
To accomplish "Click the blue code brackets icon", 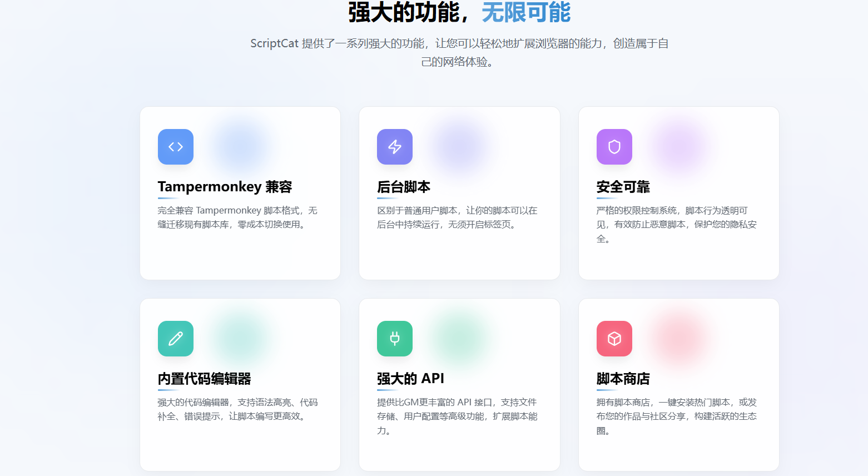I will pyautogui.click(x=176, y=147).
